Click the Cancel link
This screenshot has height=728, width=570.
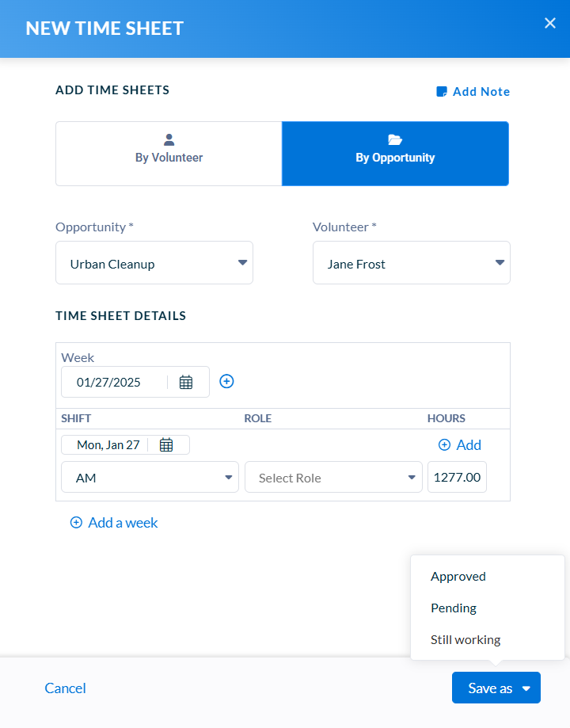65,688
